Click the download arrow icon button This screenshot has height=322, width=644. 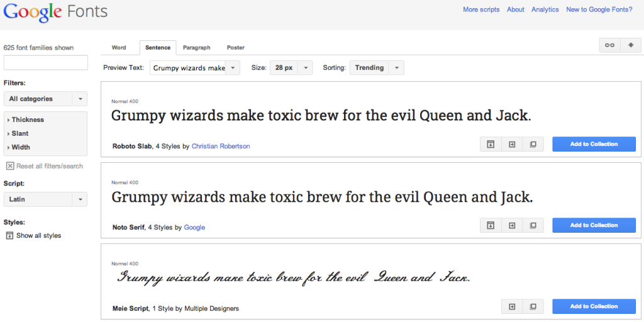(x=631, y=45)
